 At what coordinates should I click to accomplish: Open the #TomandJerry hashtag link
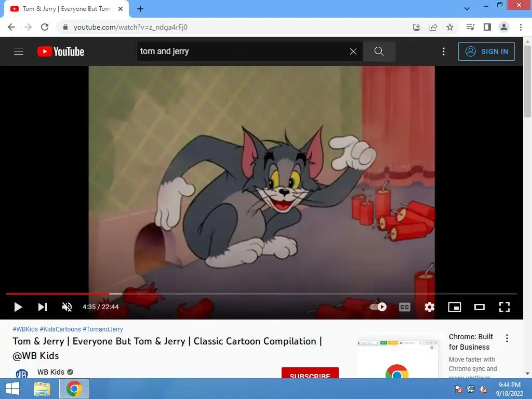click(103, 329)
